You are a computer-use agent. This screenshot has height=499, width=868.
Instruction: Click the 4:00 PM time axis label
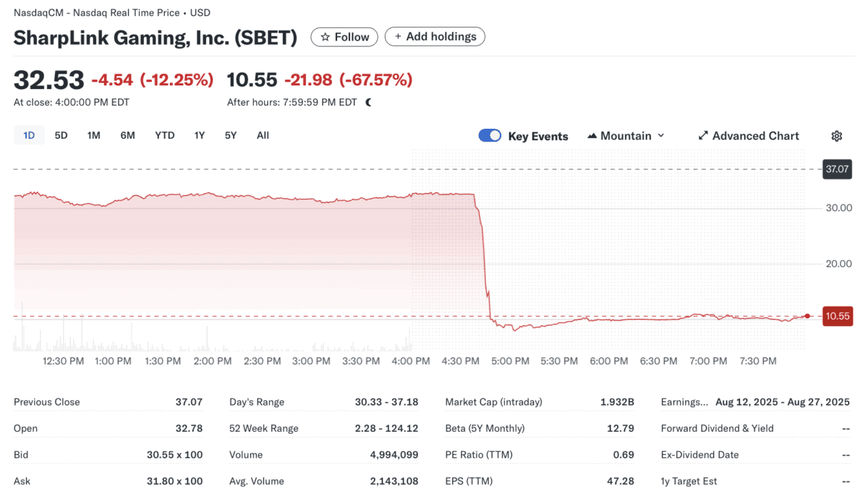pyautogui.click(x=410, y=361)
